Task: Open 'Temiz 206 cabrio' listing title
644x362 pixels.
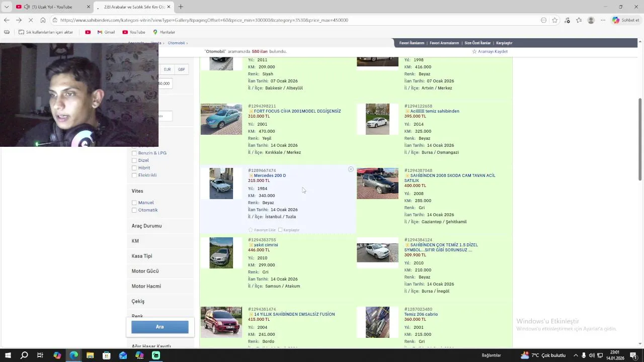Action: pos(421,314)
